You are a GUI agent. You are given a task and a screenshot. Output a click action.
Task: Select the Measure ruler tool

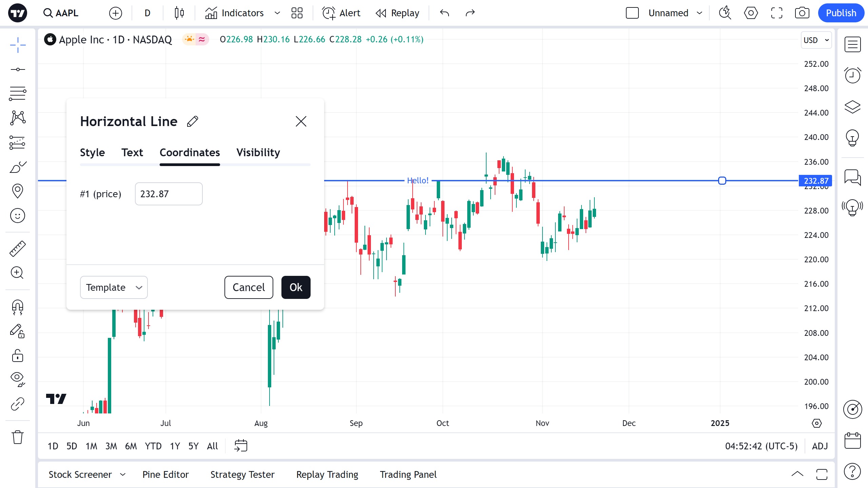click(18, 249)
